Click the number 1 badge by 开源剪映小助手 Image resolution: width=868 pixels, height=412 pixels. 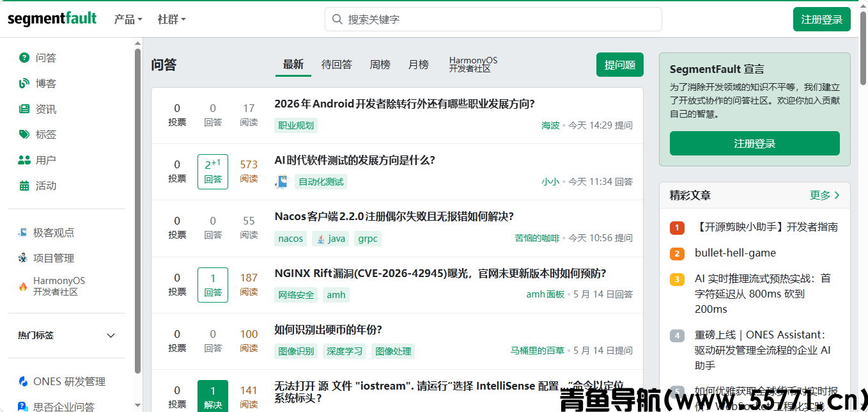tap(677, 227)
